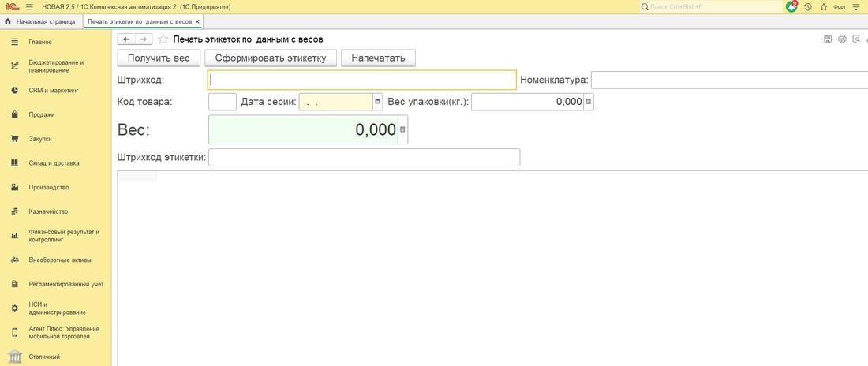Open Склад и доставка section
Image resolution: width=868 pixels, height=366 pixels.
[54, 163]
